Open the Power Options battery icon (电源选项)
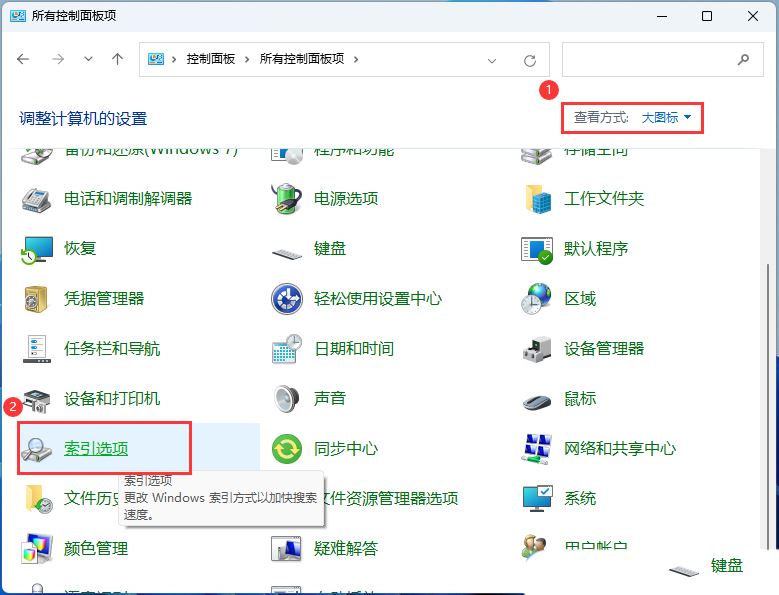 [287, 199]
